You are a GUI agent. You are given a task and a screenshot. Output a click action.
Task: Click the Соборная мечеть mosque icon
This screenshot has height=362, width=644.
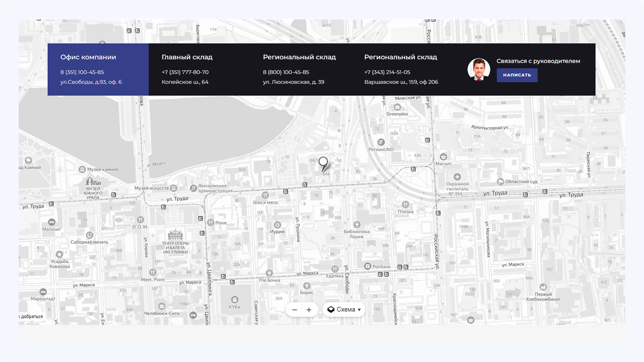(89, 235)
